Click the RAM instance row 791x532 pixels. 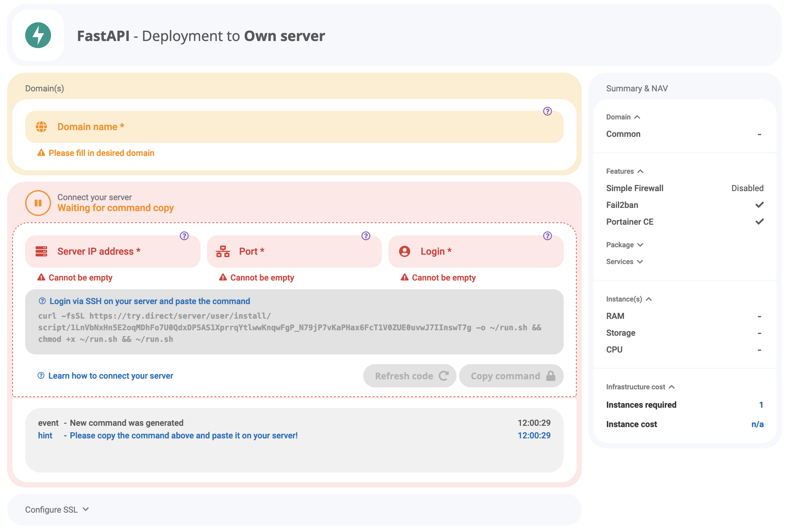click(684, 316)
